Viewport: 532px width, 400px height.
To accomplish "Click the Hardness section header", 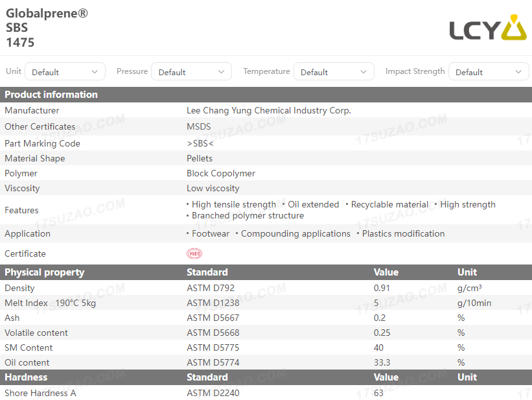I will click(26, 377).
